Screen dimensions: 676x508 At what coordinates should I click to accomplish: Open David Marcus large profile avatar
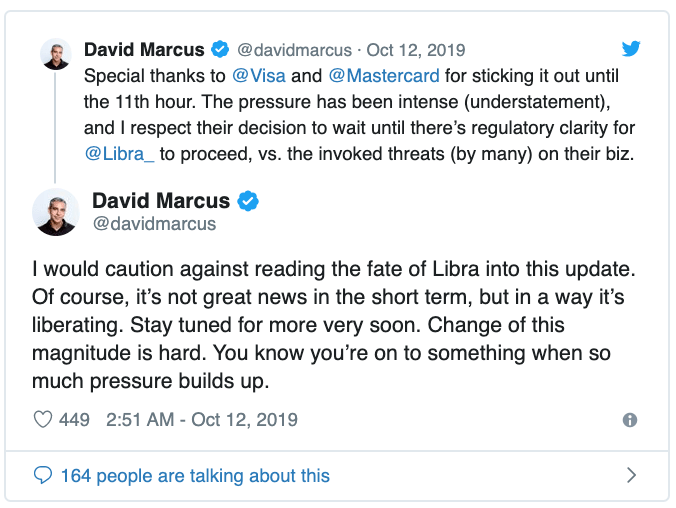56,212
